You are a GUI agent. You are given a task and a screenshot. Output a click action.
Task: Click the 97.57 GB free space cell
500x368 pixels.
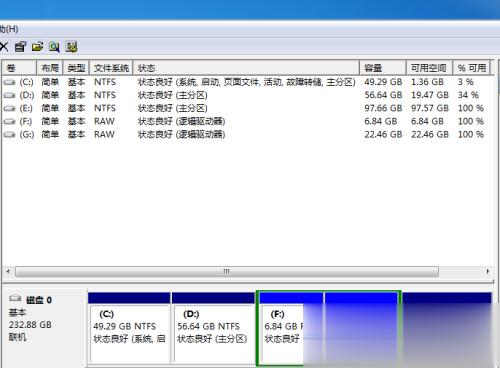(430, 108)
